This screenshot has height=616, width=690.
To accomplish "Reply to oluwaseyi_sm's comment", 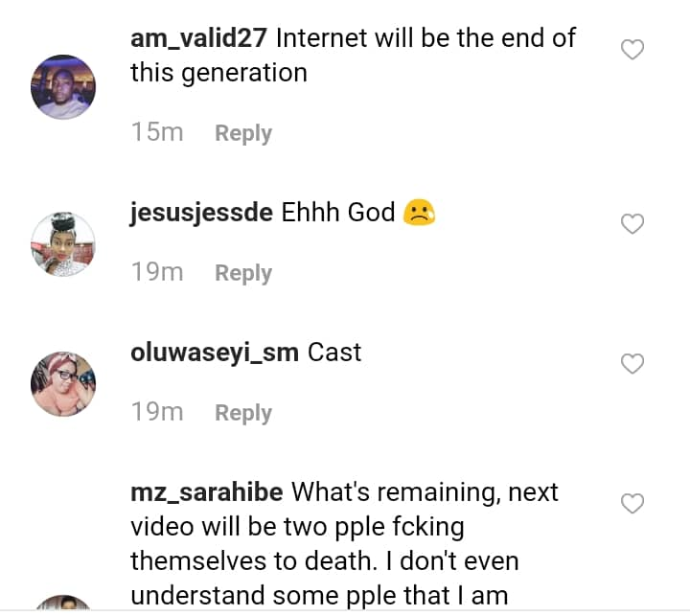I will point(242,413).
